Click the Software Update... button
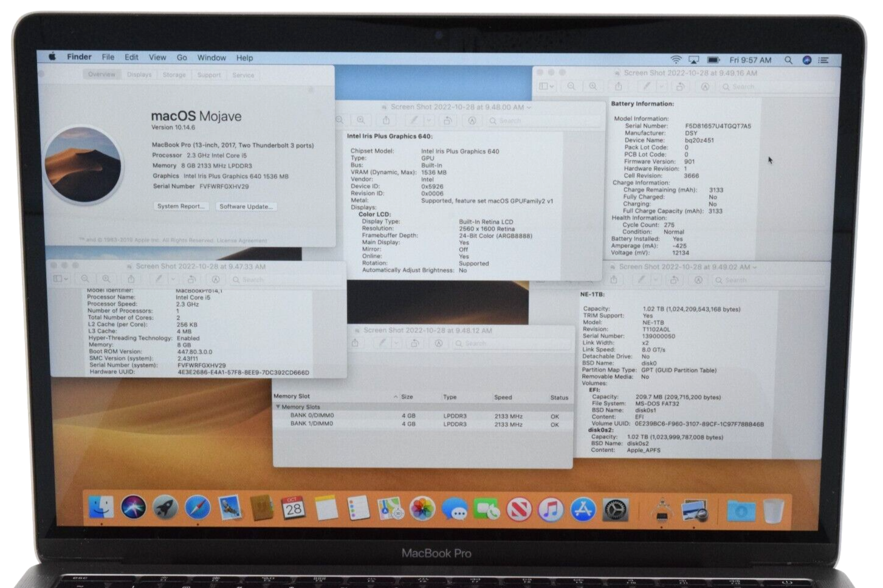 (246, 207)
